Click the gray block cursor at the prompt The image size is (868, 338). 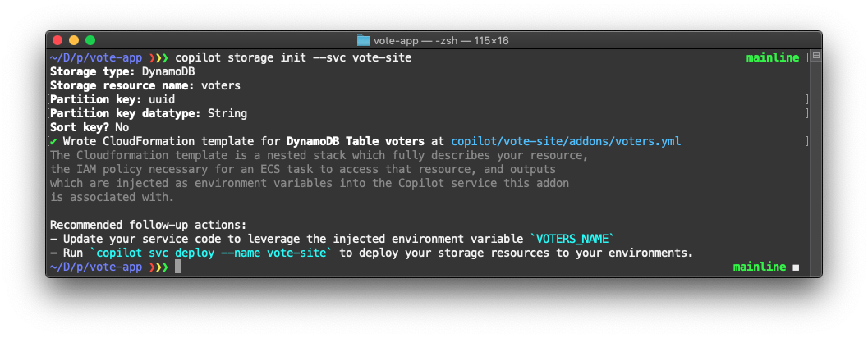point(178,267)
